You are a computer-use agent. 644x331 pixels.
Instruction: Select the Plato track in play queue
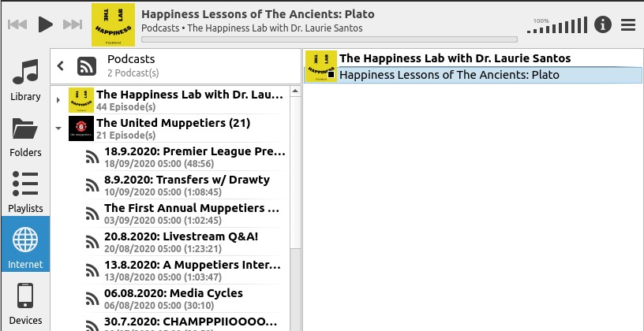449,76
